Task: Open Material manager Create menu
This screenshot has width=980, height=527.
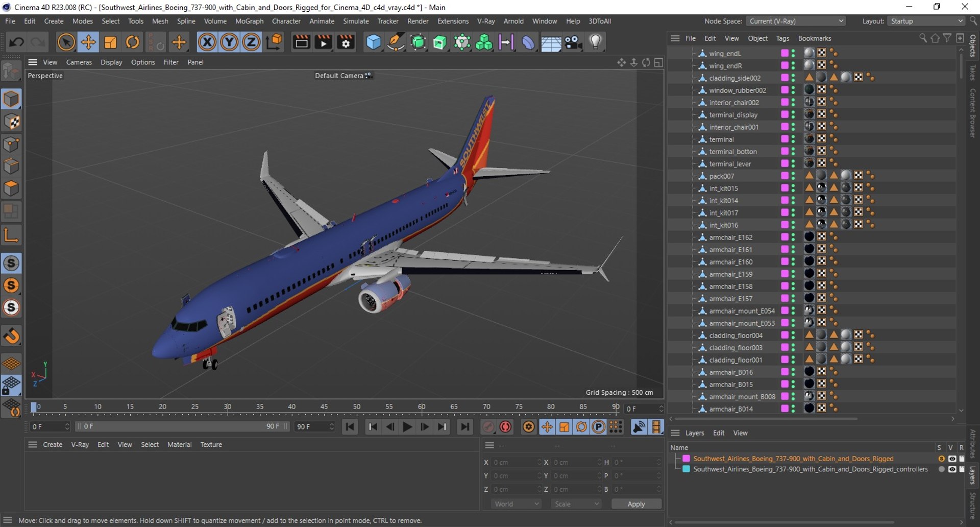Action: click(53, 445)
